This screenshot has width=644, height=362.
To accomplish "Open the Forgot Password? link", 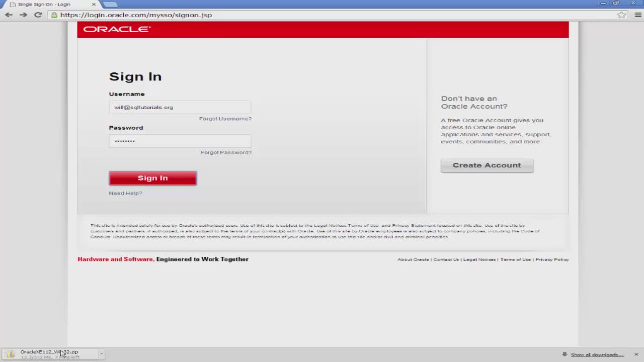I will [226, 152].
